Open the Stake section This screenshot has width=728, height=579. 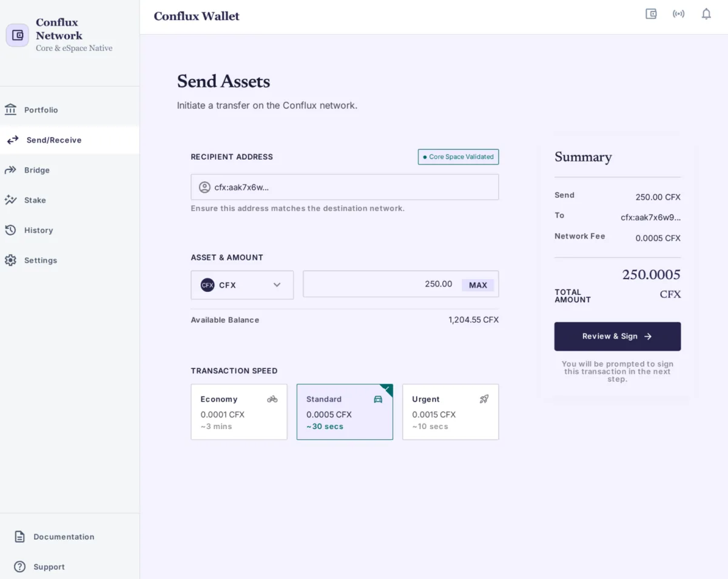click(70, 200)
